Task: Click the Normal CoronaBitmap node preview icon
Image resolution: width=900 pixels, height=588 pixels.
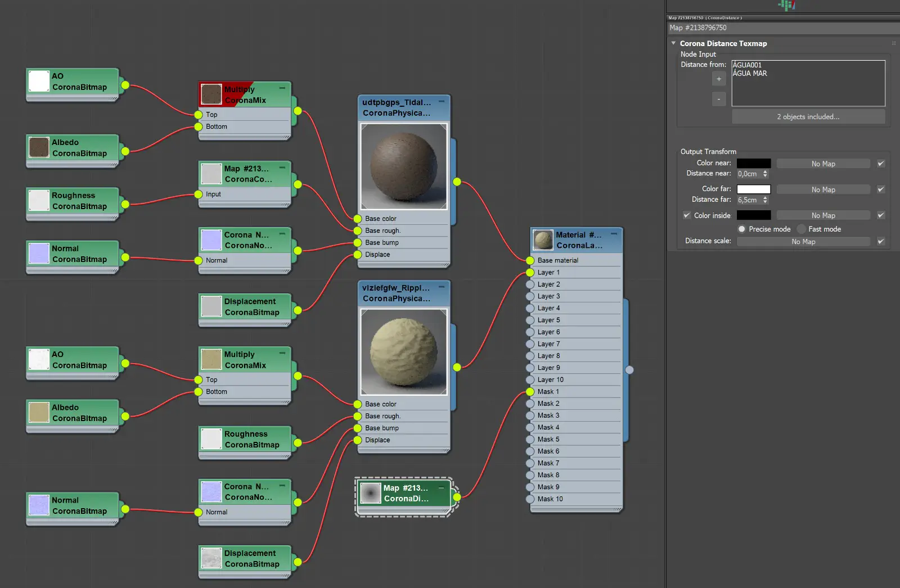Action: point(38,254)
